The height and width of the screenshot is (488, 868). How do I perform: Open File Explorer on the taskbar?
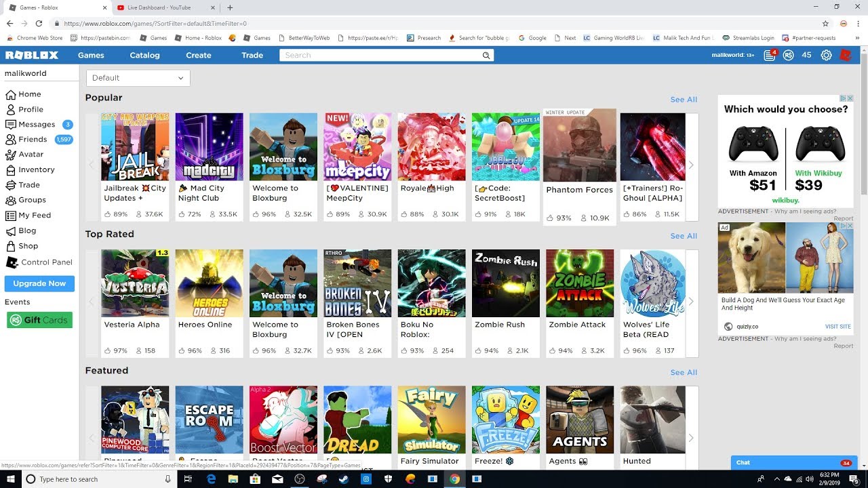(233, 479)
